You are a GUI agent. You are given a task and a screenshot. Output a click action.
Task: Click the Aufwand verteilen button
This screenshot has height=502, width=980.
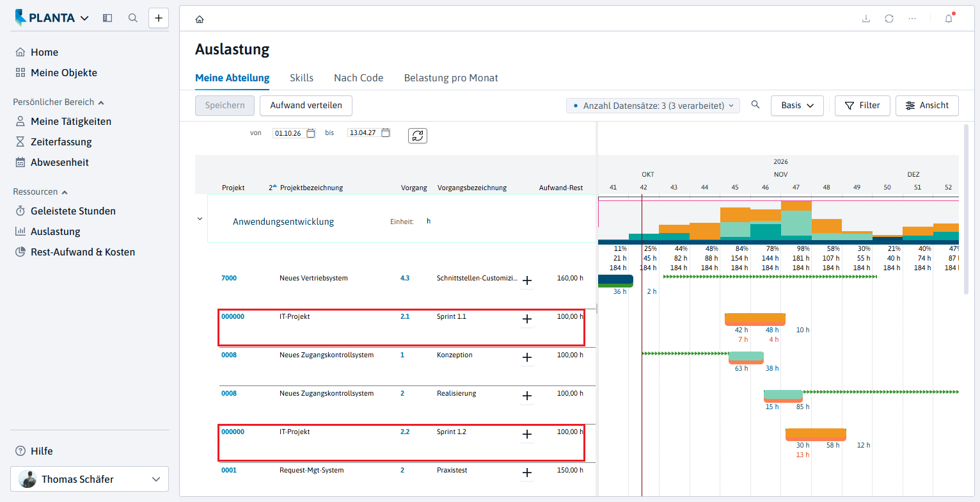[x=306, y=106]
